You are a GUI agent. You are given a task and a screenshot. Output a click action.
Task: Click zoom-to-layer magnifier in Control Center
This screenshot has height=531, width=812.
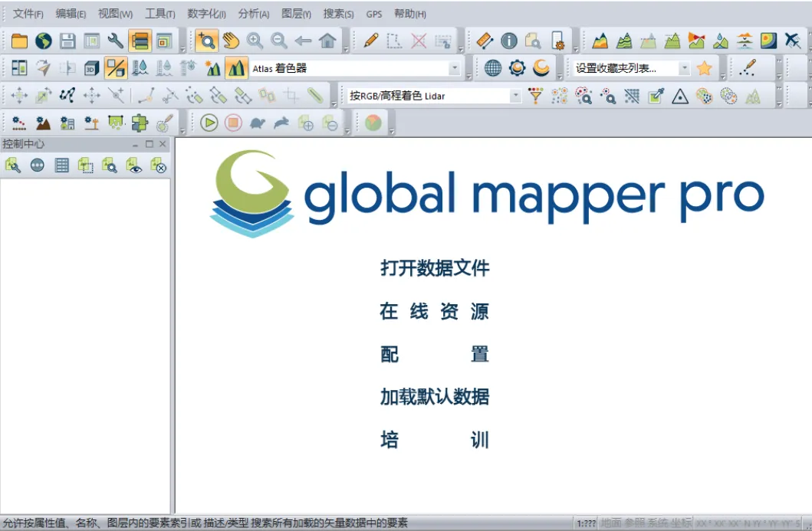coord(110,166)
